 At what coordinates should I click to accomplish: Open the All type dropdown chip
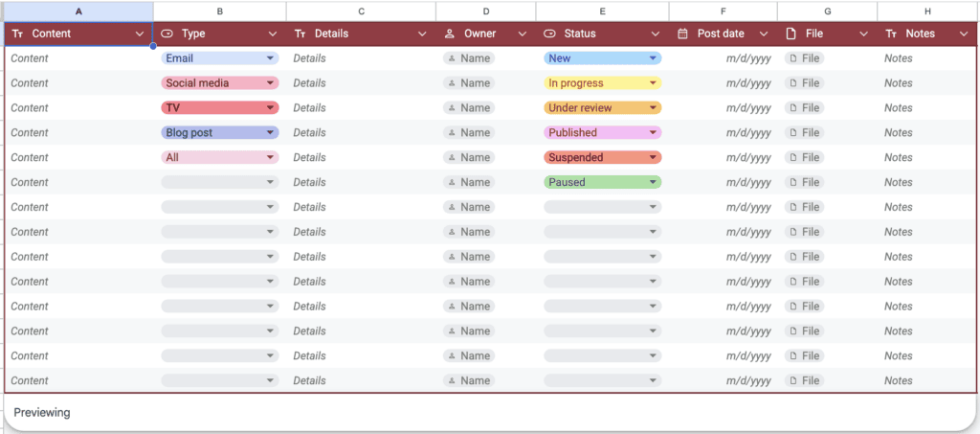pyautogui.click(x=220, y=157)
